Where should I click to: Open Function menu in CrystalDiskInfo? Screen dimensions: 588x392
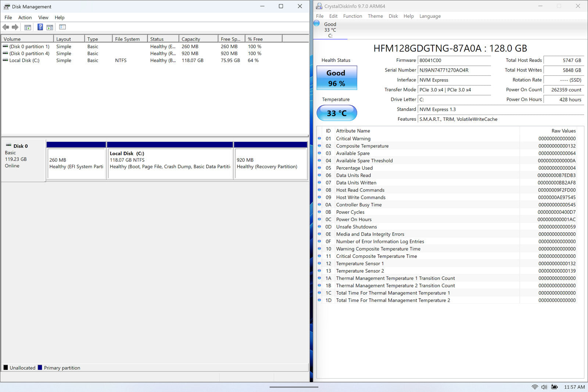352,16
